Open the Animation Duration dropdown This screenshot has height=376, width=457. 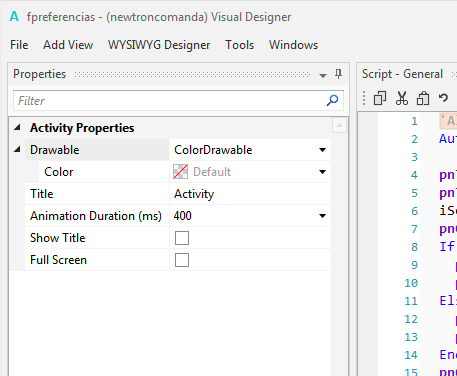322,216
